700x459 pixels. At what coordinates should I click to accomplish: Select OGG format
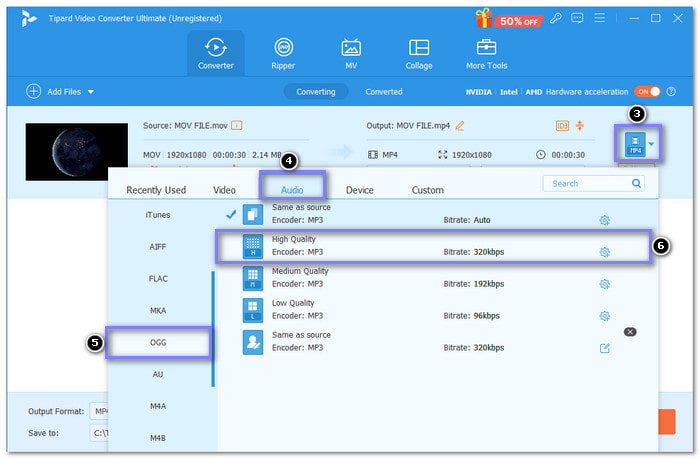click(x=158, y=342)
